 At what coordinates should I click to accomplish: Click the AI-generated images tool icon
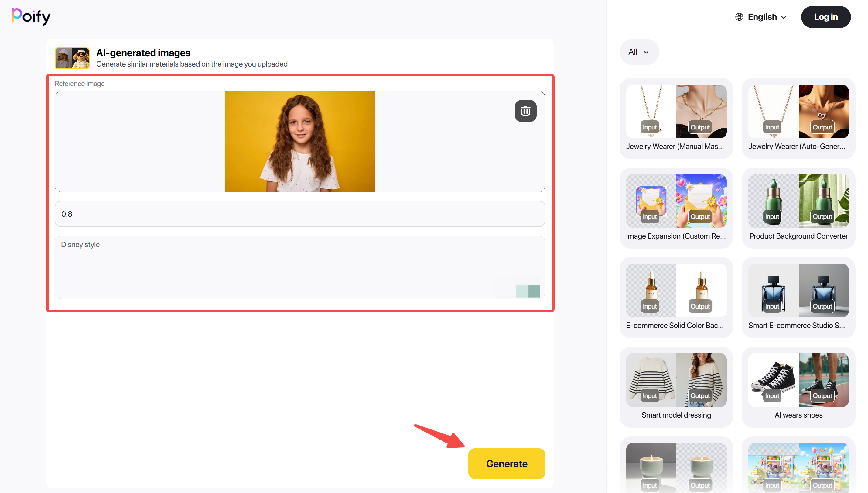(72, 58)
